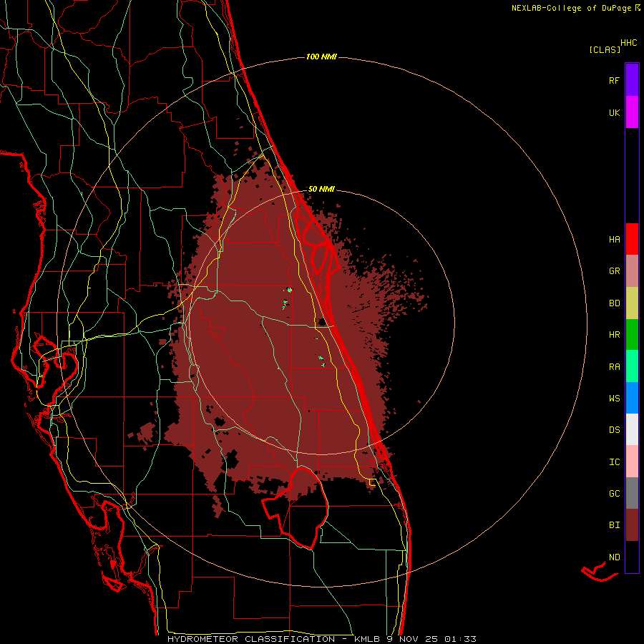644x644 pixels.
Task: Click the GC gray legend swatch
Action: pos(632,493)
